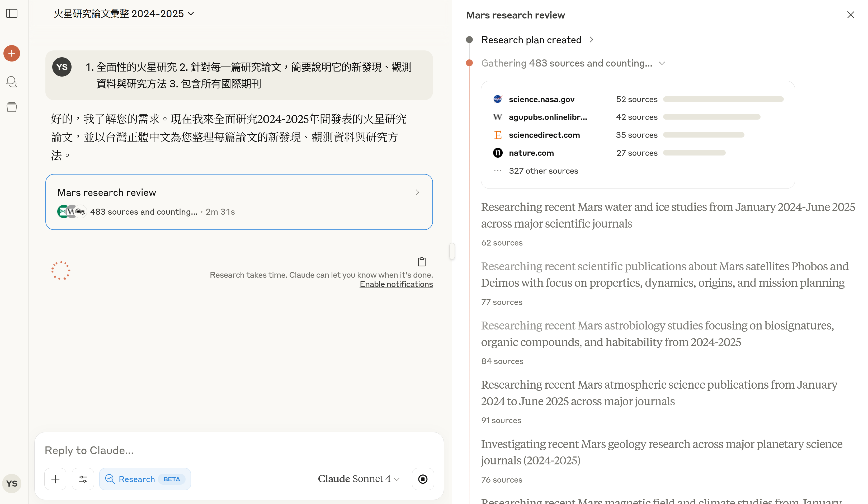Viewport: 868px width, 504px height.
Task: Open the Mars research review card
Action: pyautogui.click(x=239, y=202)
